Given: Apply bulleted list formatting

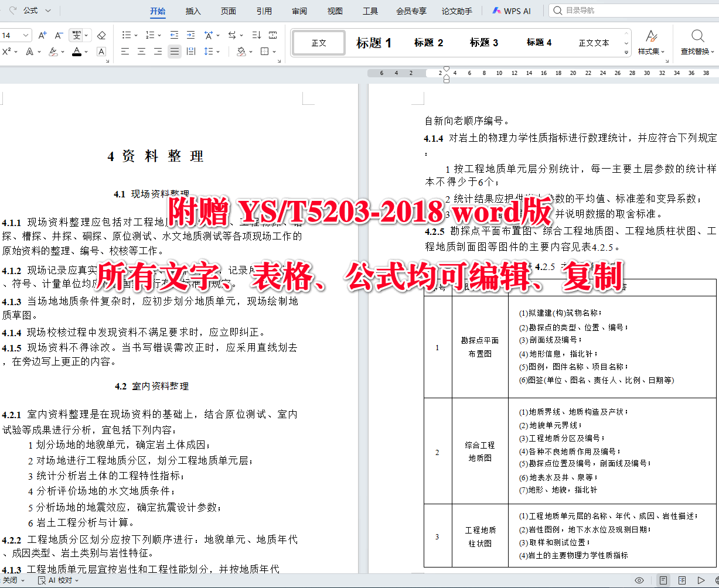Looking at the screenshot, I should coord(127,35).
